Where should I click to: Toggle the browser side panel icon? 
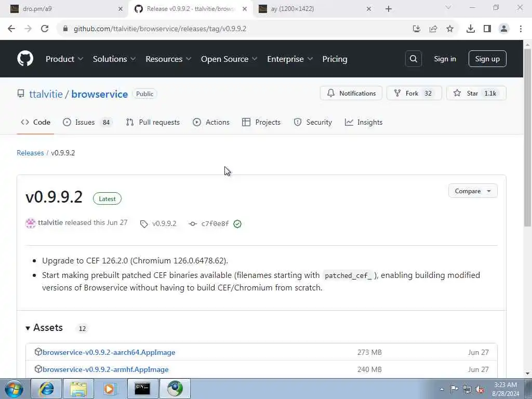[487, 29]
